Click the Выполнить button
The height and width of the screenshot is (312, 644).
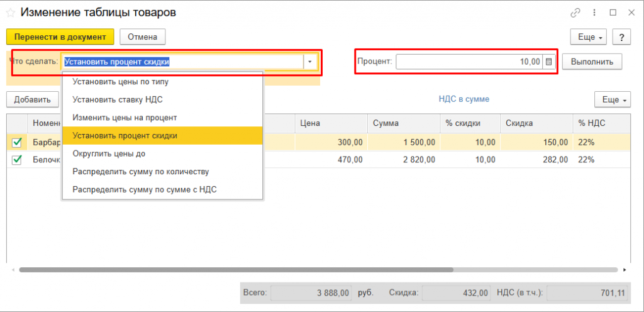click(592, 62)
